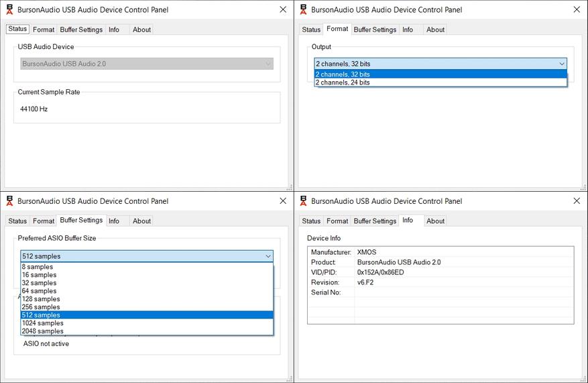Click the Burson logo icon in the Info window title bar
Screen dimensions: 588x383
point(303,201)
